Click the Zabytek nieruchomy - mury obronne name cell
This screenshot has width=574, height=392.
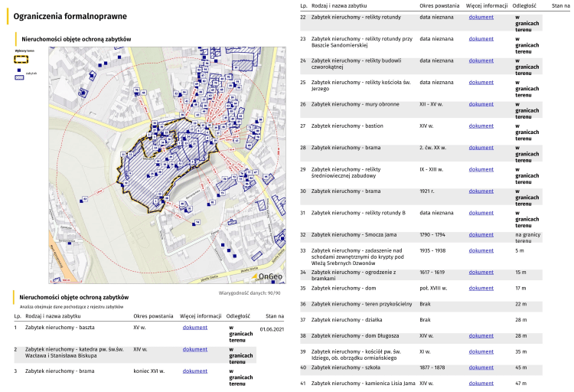click(355, 104)
